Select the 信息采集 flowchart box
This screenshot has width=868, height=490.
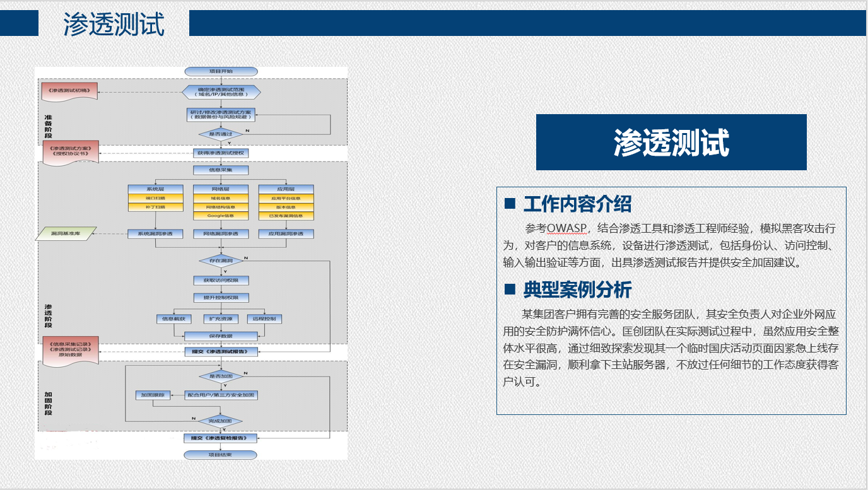coord(221,170)
